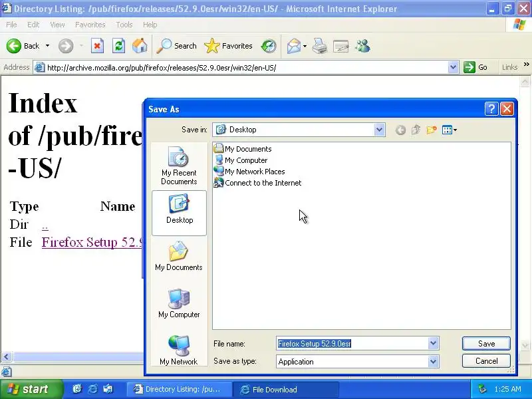This screenshot has height=399, width=532.
Task: Refresh the page with the Refresh icon
Action: 118,46
